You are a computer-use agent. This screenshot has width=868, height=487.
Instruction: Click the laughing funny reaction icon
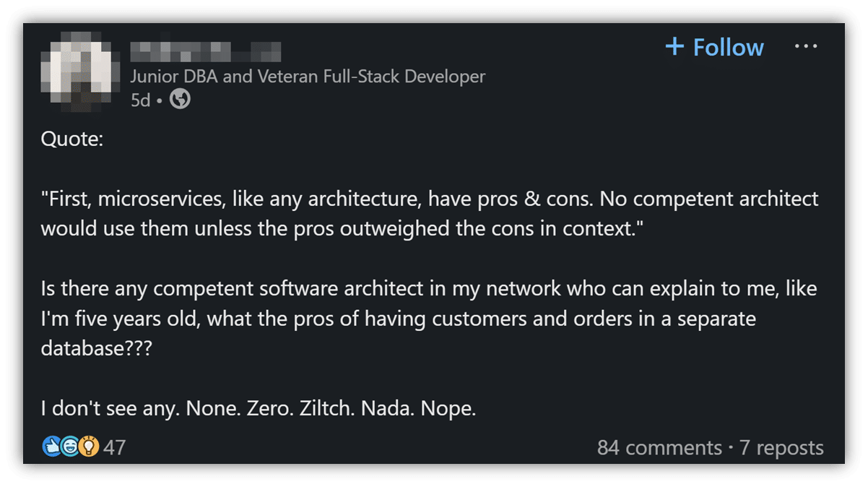pyautogui.click(x=69, y=447)
